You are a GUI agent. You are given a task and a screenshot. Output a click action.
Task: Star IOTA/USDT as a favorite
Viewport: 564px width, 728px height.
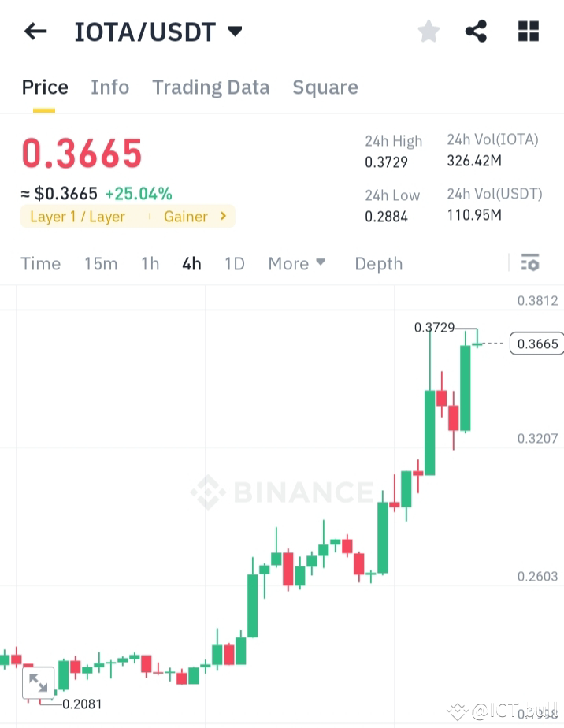428,32
